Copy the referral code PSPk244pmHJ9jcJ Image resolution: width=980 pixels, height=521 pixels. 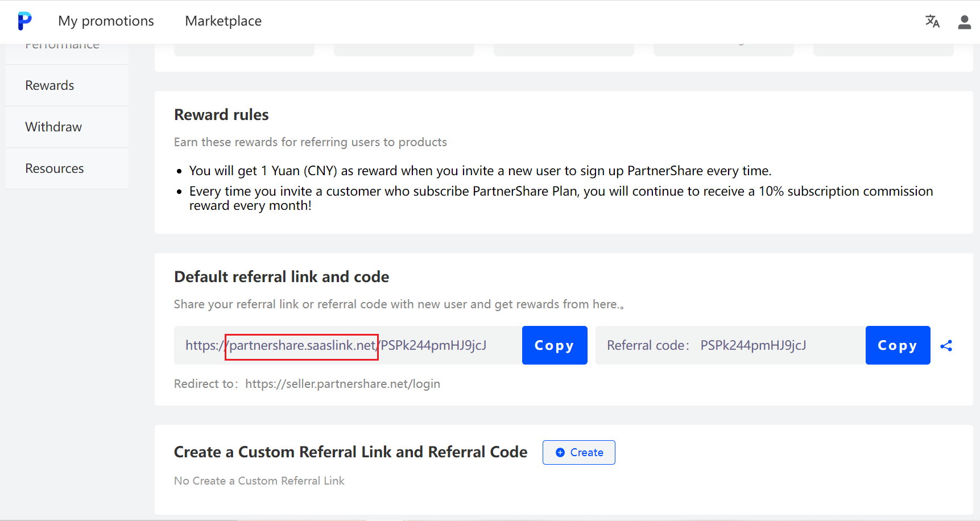click(898, 345)
